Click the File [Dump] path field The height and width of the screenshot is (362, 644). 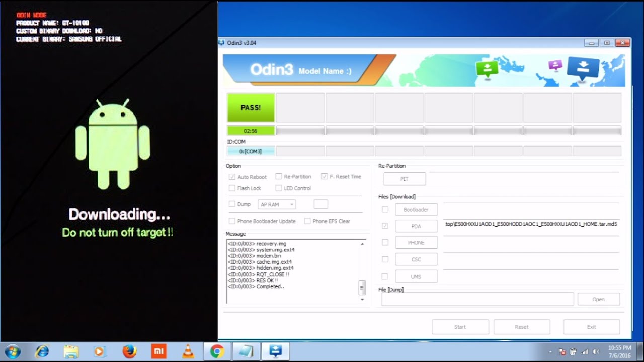pos(477,299)
